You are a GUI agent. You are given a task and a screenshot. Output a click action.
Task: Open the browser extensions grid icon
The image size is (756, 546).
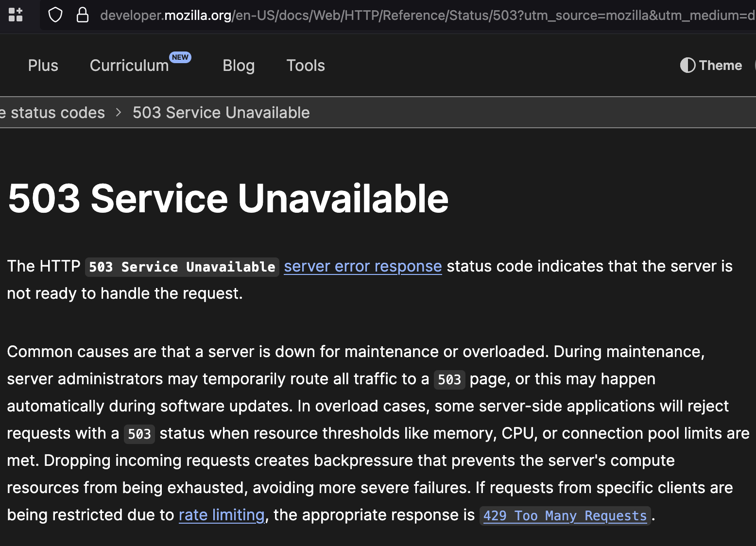16,15
